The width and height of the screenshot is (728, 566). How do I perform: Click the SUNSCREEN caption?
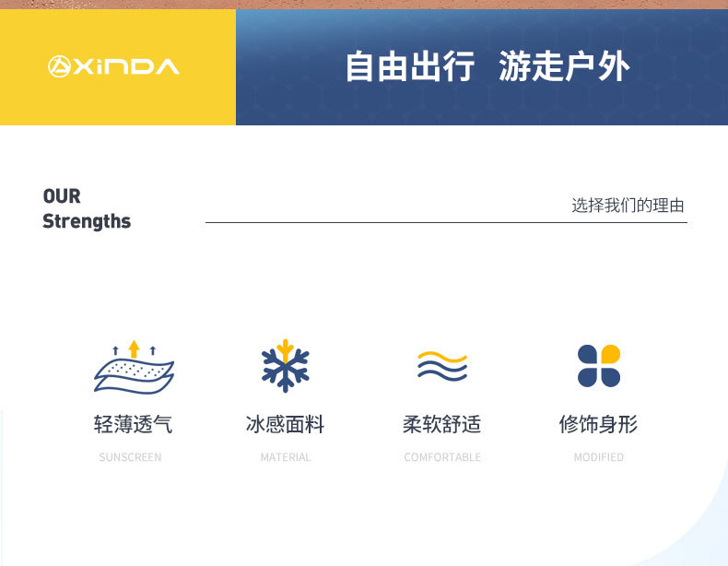point(130,457)
